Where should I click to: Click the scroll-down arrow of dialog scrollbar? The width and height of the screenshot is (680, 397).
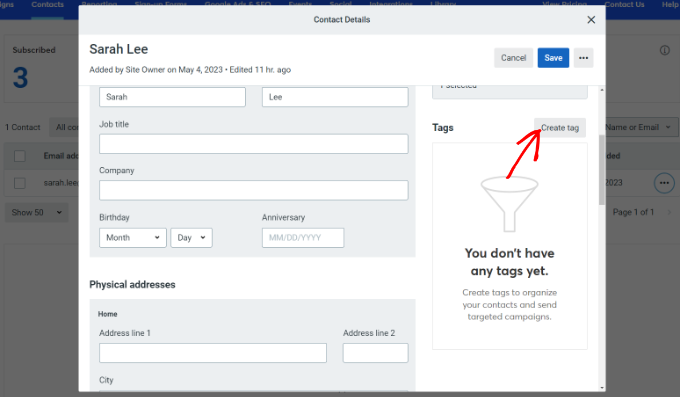pos(602,387)
